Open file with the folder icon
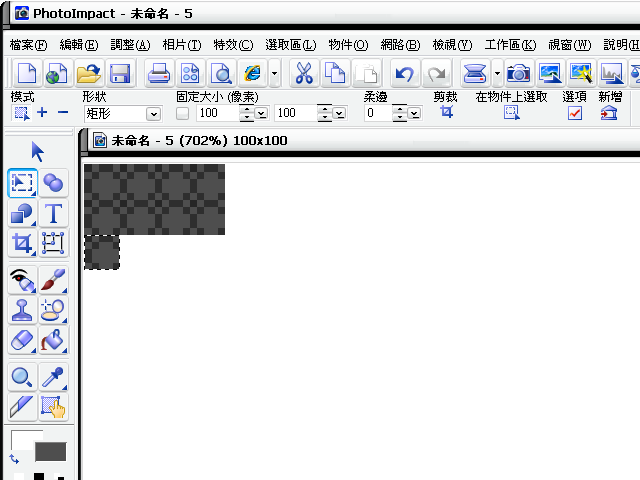Image resolution: width=640 pixels, height=480 pixels. coord(88,73)
